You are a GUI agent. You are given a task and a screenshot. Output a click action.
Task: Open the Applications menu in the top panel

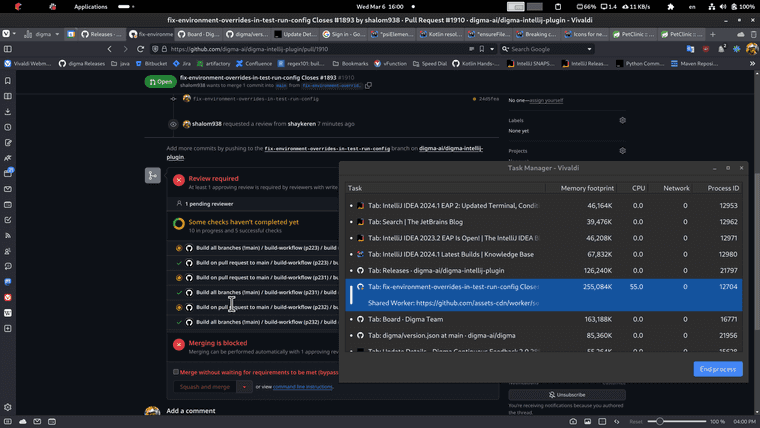tap(91, 7)
